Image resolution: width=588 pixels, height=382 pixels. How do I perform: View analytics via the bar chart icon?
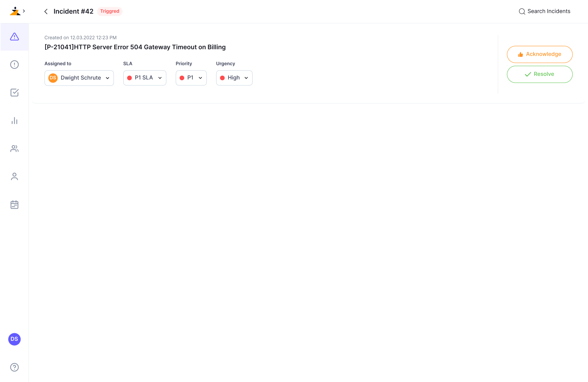[14, 121]
